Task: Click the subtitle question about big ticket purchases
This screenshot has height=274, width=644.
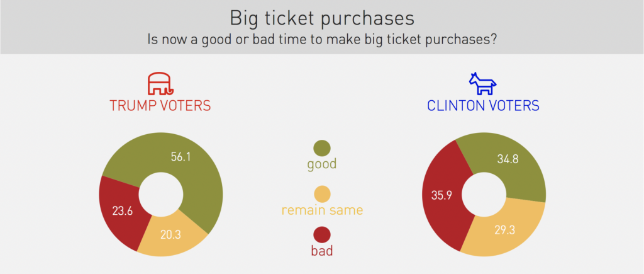Action: [321, 39]
